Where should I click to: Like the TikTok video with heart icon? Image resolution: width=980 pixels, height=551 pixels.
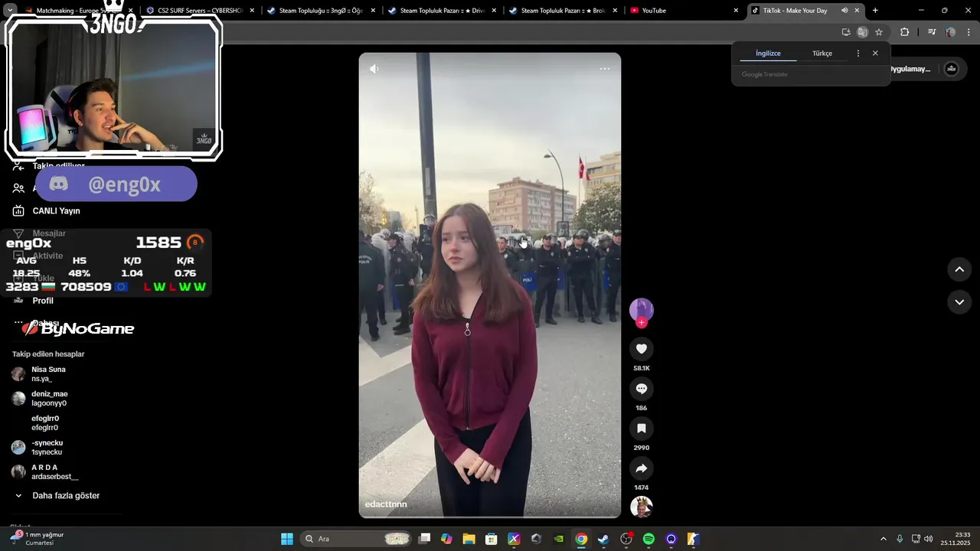click(642, 349)
